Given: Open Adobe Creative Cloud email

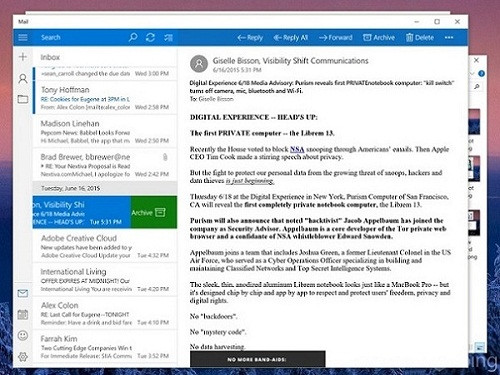Looking at the screenshot, I should [x=105, y=246].
